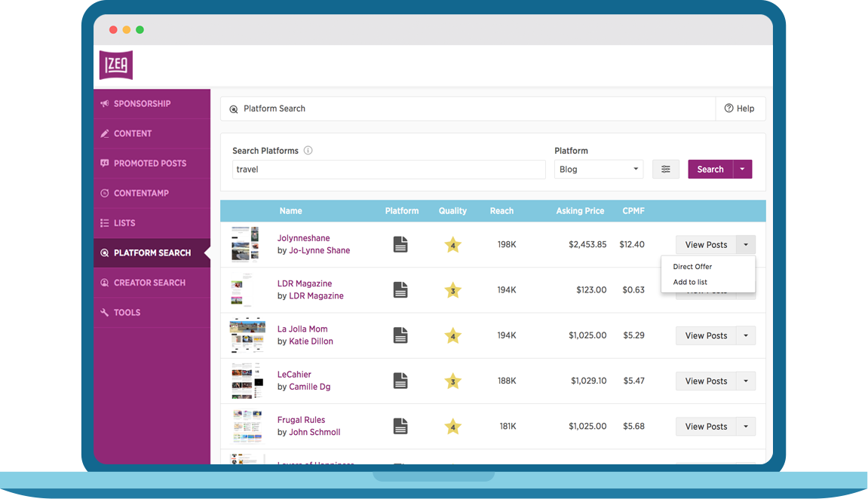Click View Posts for La Jolla Mom
Viewport: 868px width, 499px height.
tap(706, 335)
